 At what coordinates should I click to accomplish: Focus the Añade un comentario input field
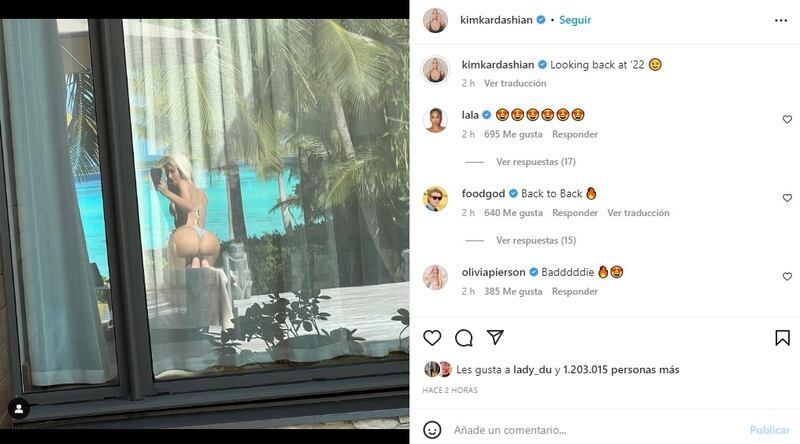[x=597, y=430]
